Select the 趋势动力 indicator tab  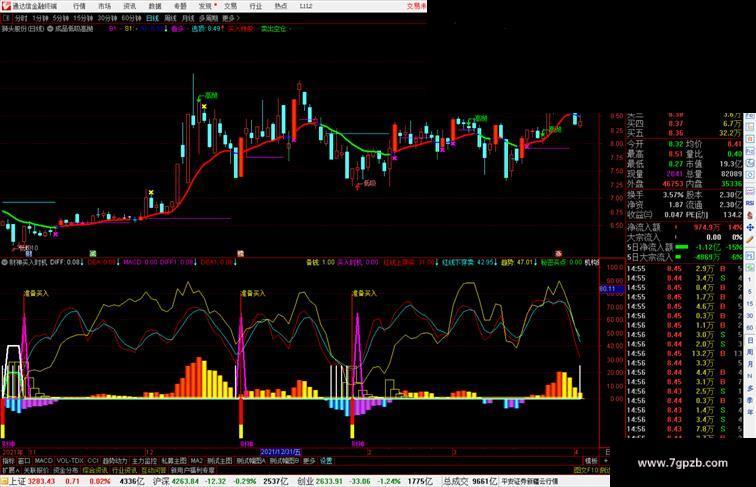coord(115,461)
